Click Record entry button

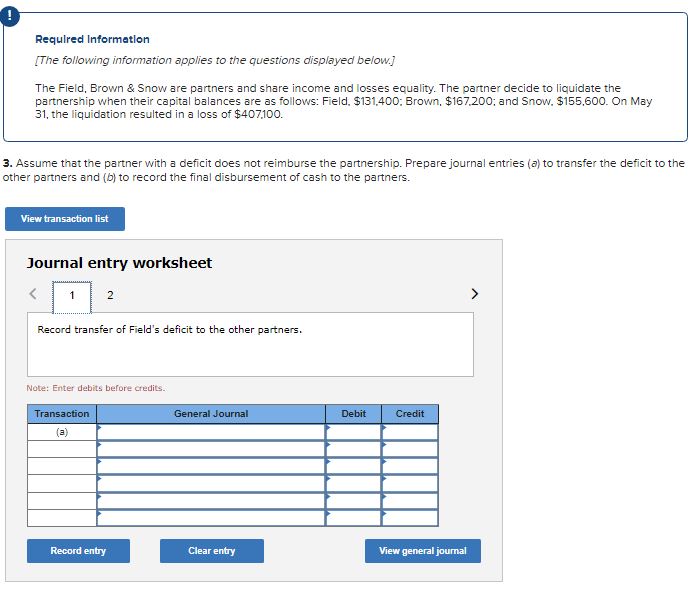point(78,551)
